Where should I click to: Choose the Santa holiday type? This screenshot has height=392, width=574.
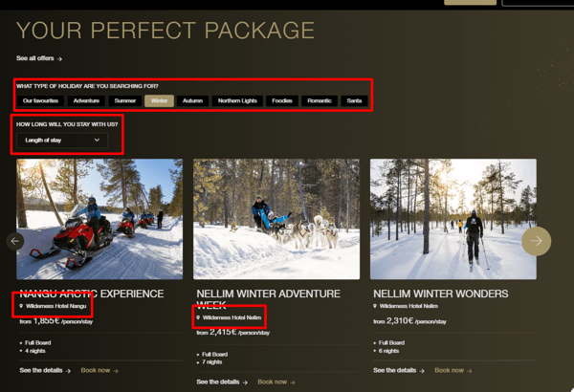354,100
